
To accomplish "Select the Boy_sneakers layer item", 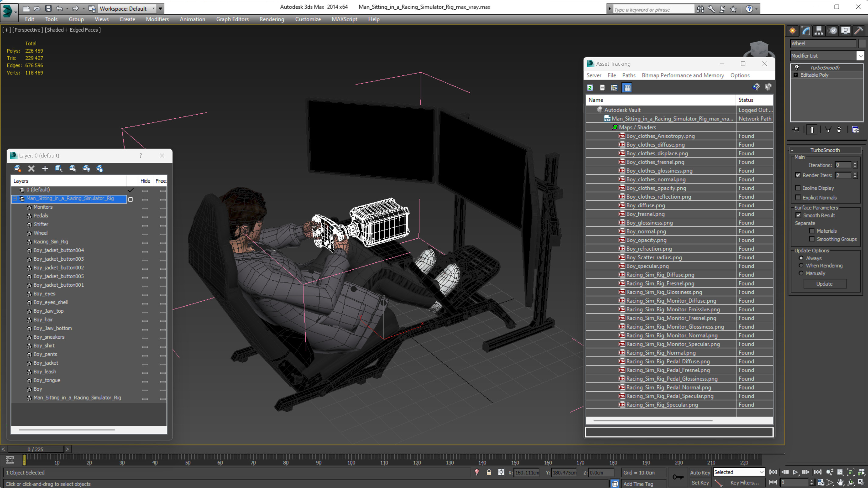I will point(49,337).
